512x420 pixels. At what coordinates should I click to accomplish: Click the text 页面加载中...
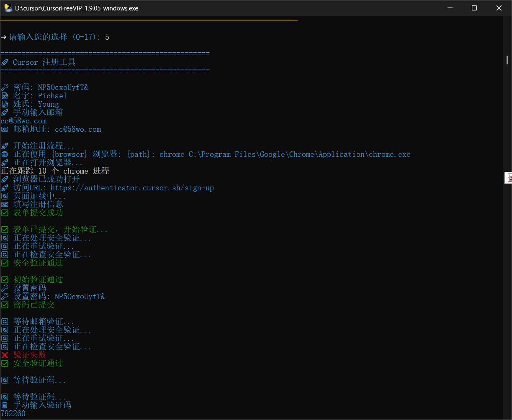click(x=39, y=196)
